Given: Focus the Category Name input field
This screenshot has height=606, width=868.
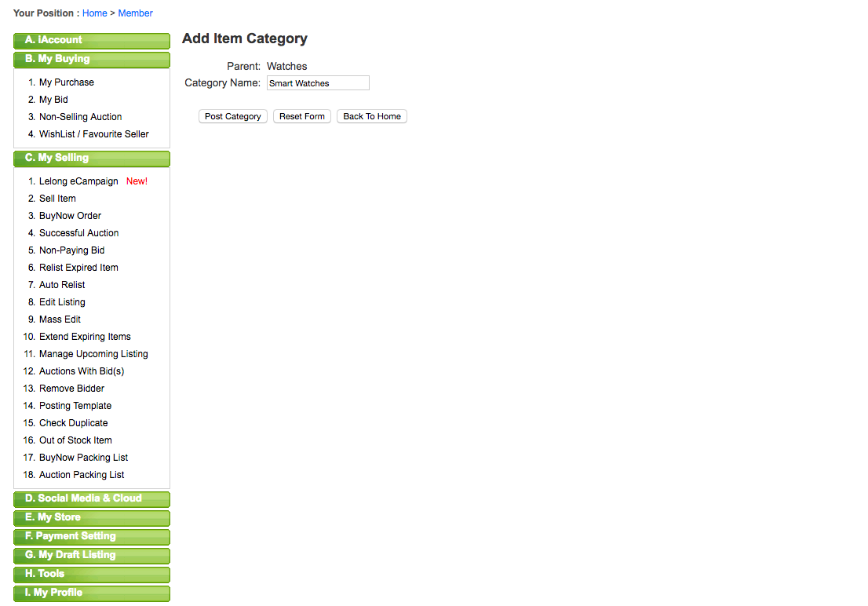Looking at the screenshot, I should 318,83.
